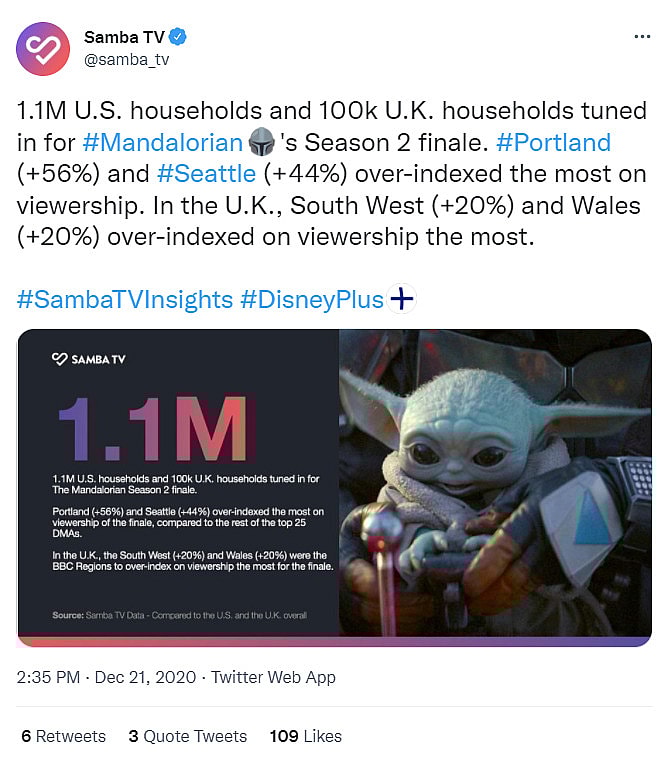Click the #DisneyPlus hashtag

tap(312, 299)
